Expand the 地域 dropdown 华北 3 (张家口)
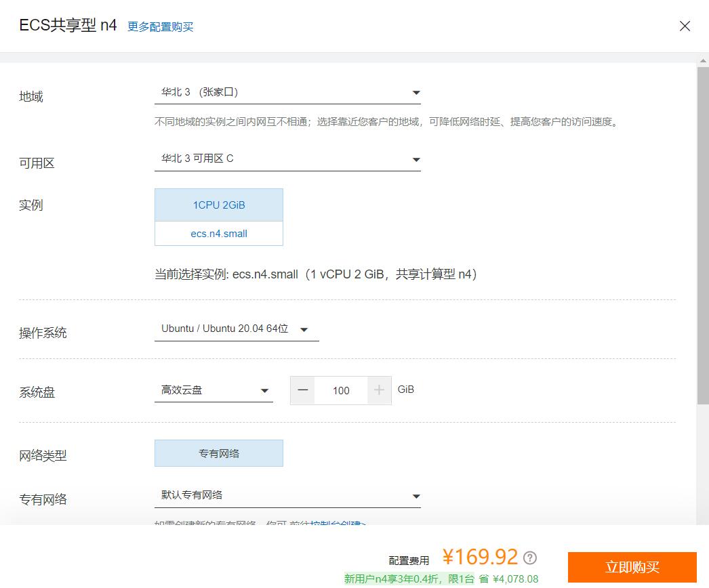Viewport: 709px width, 588px height. (287, 93)
